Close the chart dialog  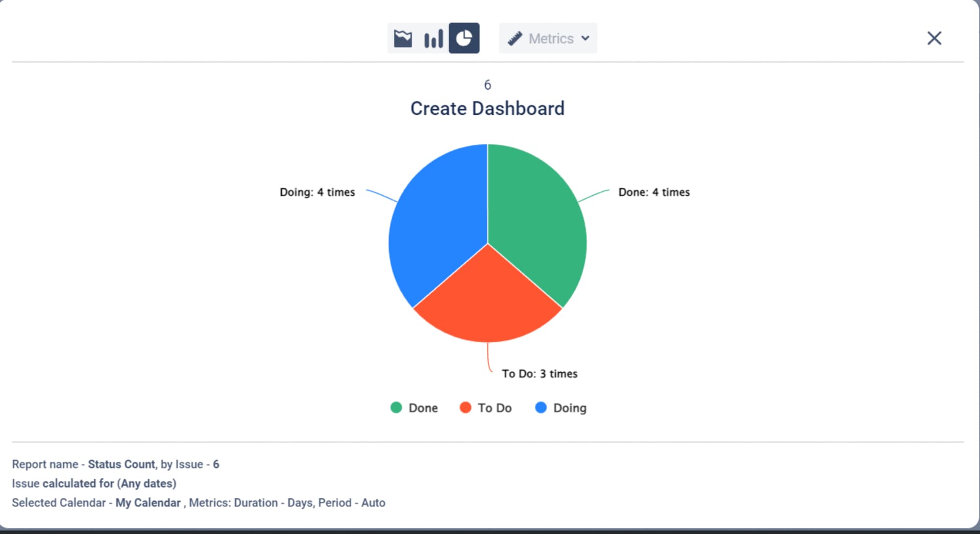coord(934,38)
